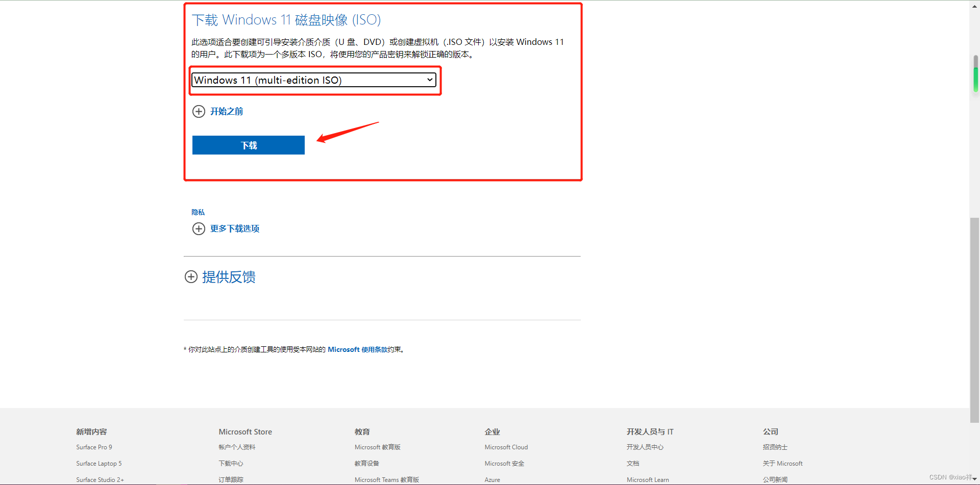980x485 pixels.
Task: Expand the 开始之前 section
Action: (227, 111)
